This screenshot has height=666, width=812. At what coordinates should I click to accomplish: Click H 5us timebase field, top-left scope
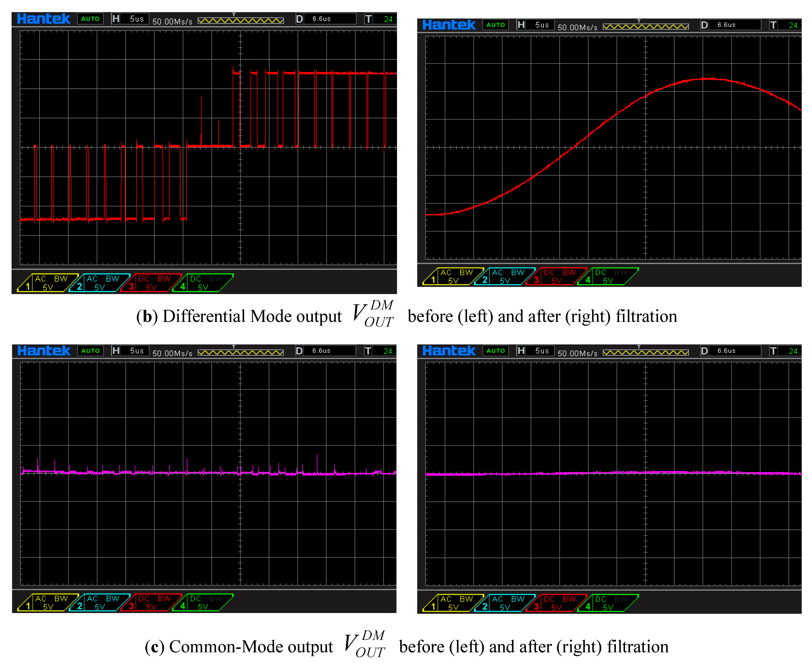(x=131, y=19)
